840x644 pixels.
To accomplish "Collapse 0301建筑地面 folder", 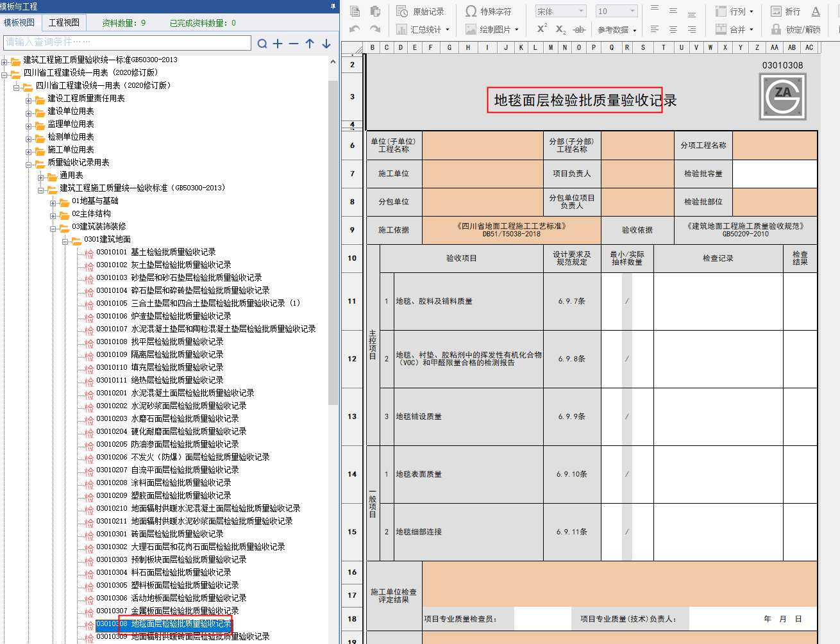I will pos(65,242).
